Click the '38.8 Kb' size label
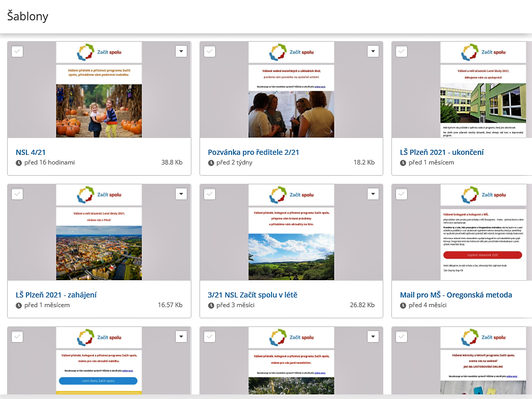The image size is (532, 399). [172, 162]
